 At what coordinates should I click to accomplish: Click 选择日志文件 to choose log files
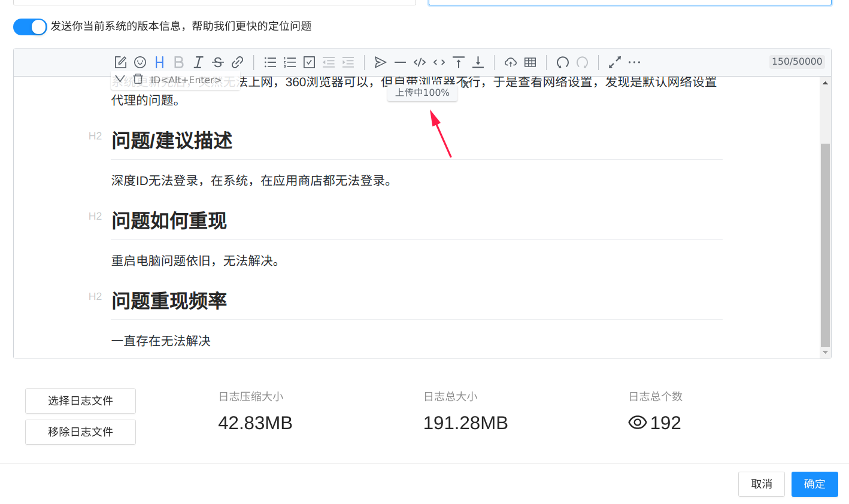(x=80, y=400)
